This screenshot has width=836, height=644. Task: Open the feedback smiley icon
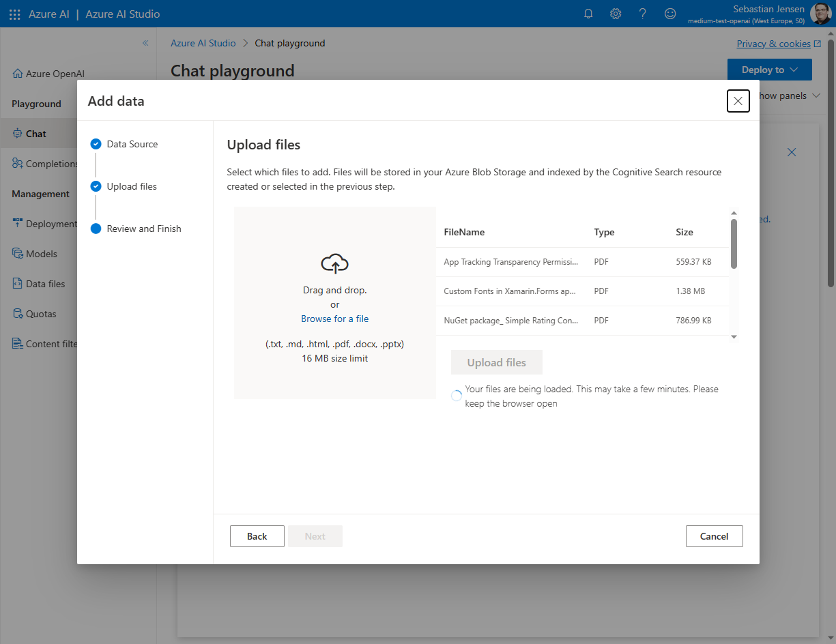tap(671, 14)
